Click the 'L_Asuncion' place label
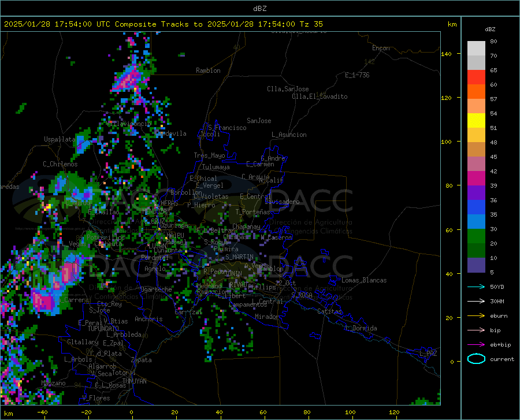 (x=289, y=135)
